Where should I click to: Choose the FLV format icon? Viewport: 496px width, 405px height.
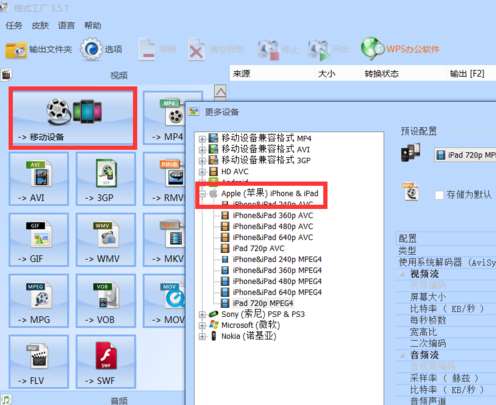[39, 362]
